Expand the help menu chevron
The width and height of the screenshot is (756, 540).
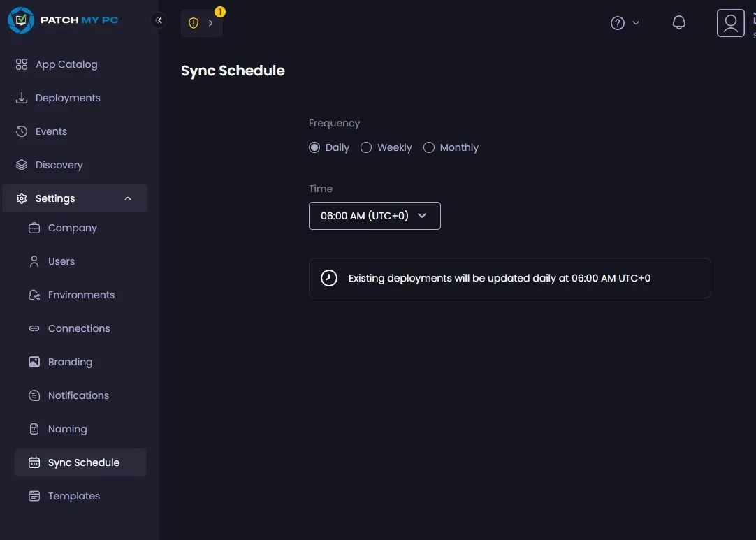pyautogui.click(x=636, y=22)
